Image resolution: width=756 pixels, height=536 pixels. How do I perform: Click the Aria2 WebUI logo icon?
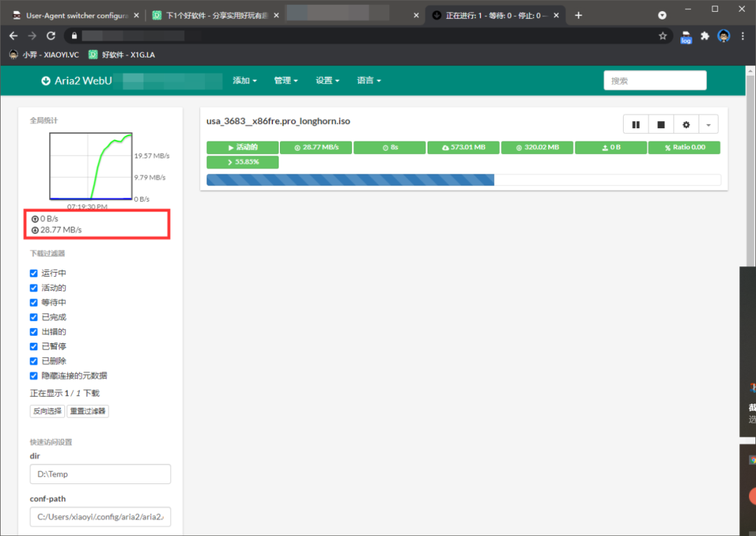[45, 81]
